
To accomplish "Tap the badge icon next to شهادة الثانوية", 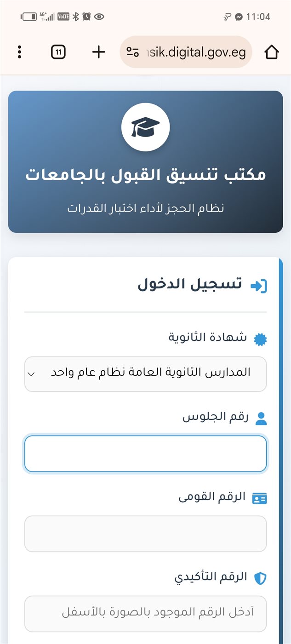I will [x=260, y=339].
